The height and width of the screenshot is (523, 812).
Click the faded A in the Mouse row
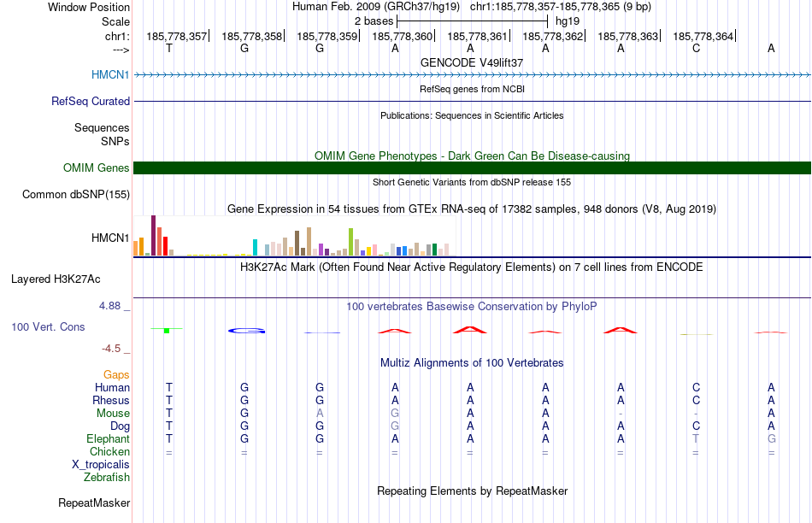tap(320, 414)
